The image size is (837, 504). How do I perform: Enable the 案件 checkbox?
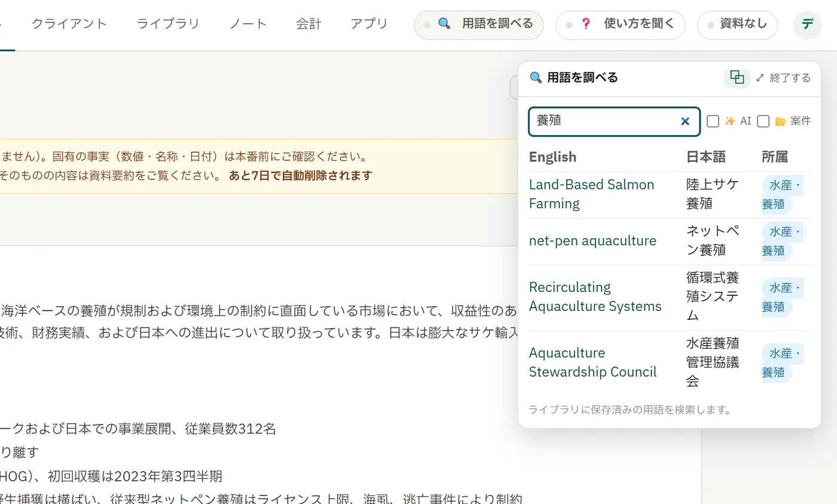click(763, 121)
